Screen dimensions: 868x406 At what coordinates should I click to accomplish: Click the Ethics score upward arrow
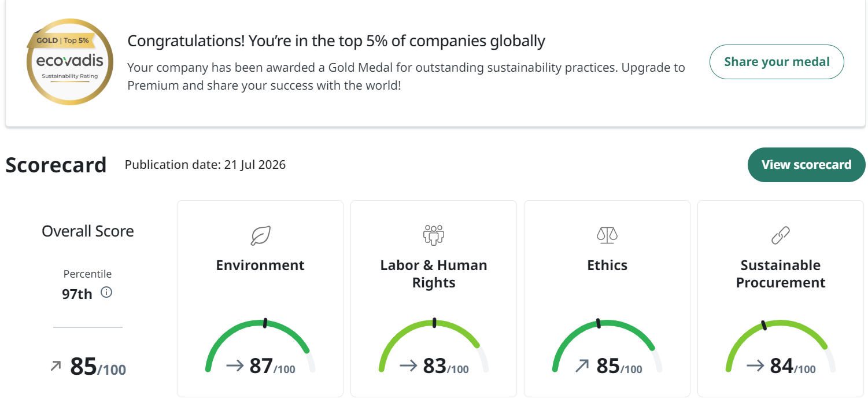pyautogui.click(x=582, y=366)
